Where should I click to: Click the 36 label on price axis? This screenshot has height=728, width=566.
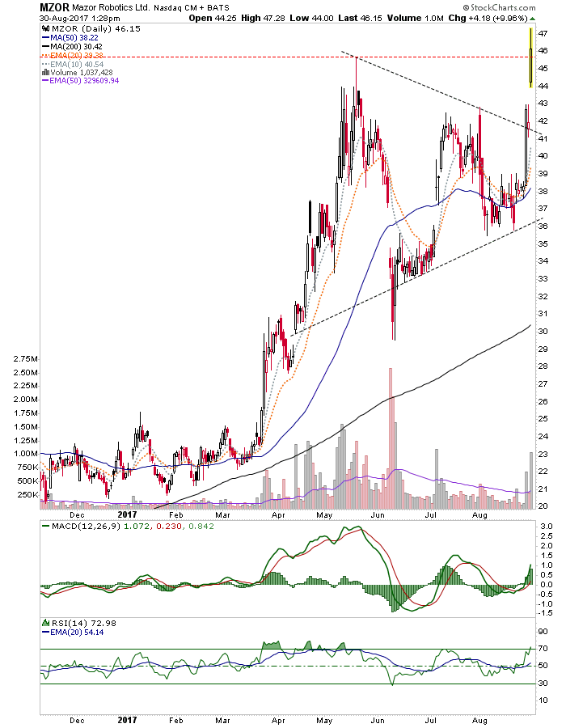coord(543,226)
